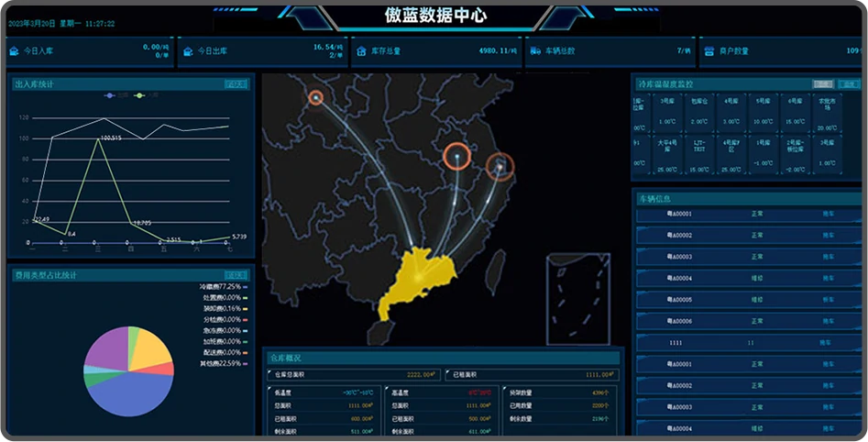Click 倒车 link in first 粤A00001 row
The width and height of the screenshot is (868, 442).
pyautogui.click(x=827, y=214)
